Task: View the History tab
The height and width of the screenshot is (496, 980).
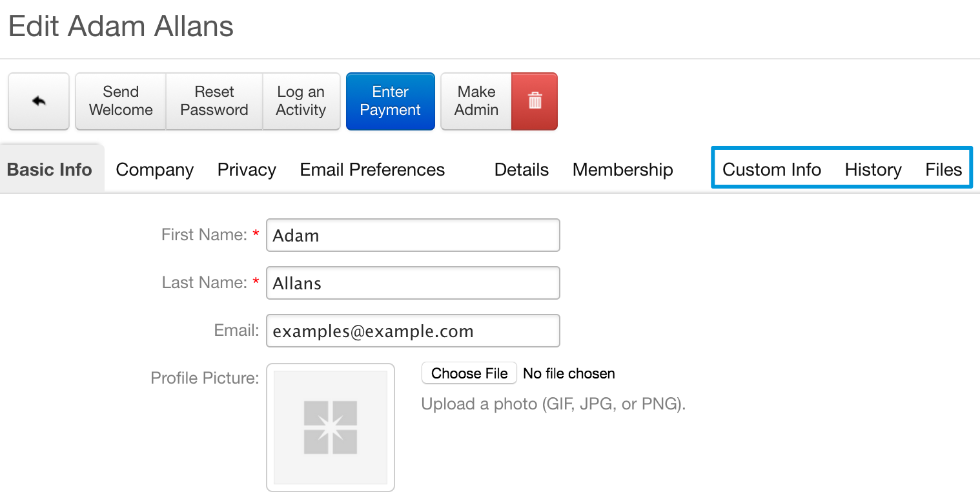Action: point(873,170)
